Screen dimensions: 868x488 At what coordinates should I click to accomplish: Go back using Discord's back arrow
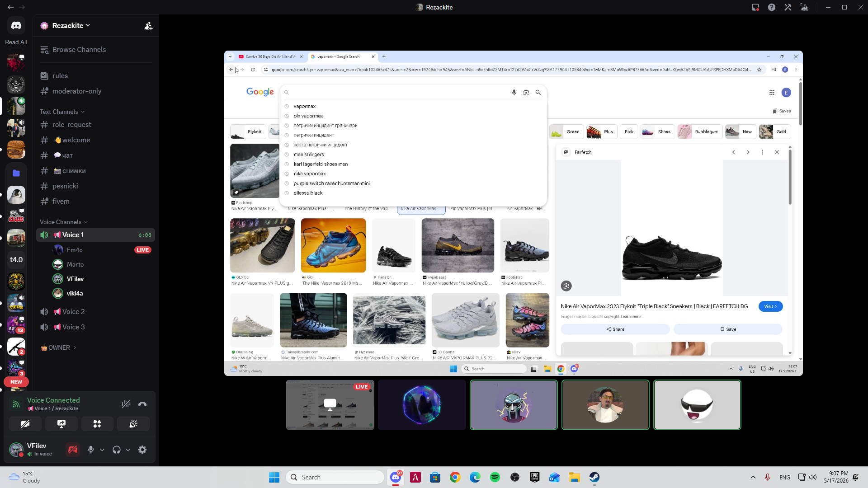click(10, 7)
